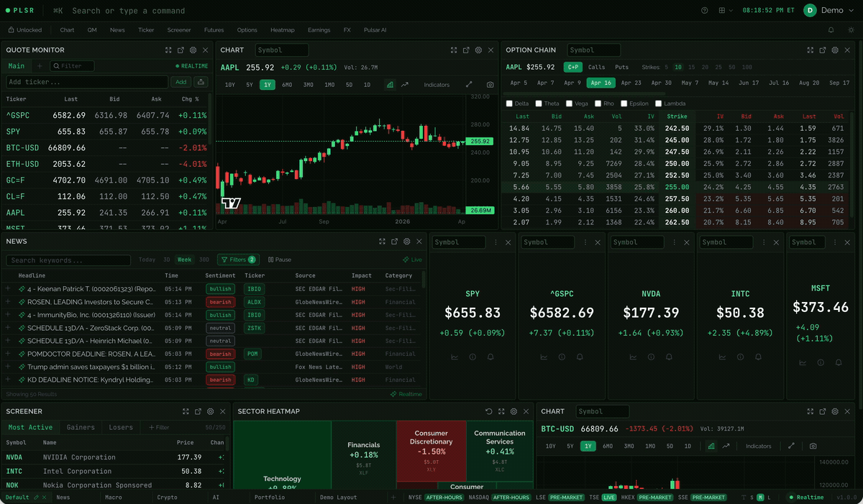The image size is (863, 504).
Task: Open the help icon in the top bar
Action: (x=704, y=10)
